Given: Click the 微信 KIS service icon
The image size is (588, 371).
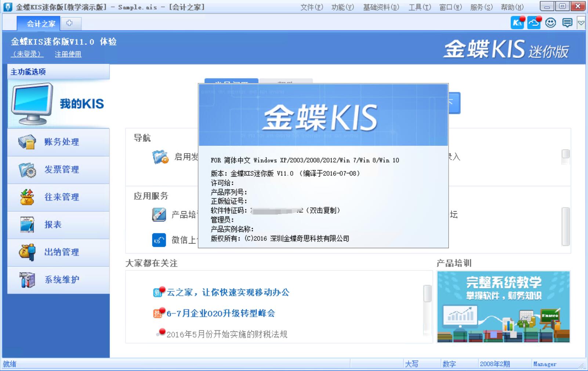Looking at the screenshot, I should pos(159,240).
